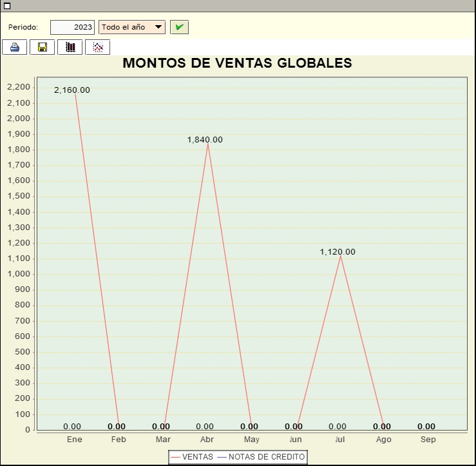Click the window icon in title bar
This screenshot has width=476, height=466.
(x=7, y=6)
